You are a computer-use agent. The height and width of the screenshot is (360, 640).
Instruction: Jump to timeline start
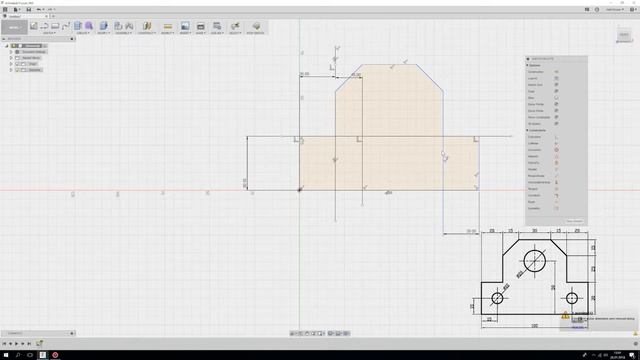pos(4,344)
